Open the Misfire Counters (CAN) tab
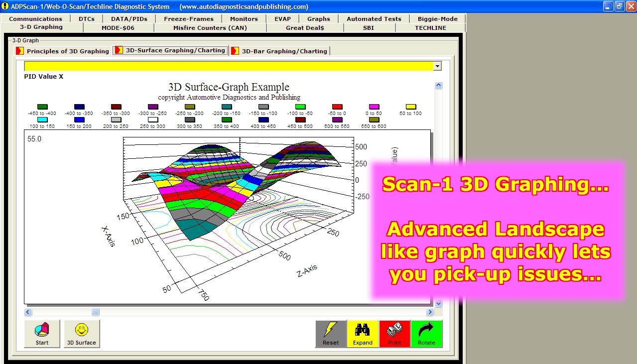637x364 pixels. coord(210,28)
